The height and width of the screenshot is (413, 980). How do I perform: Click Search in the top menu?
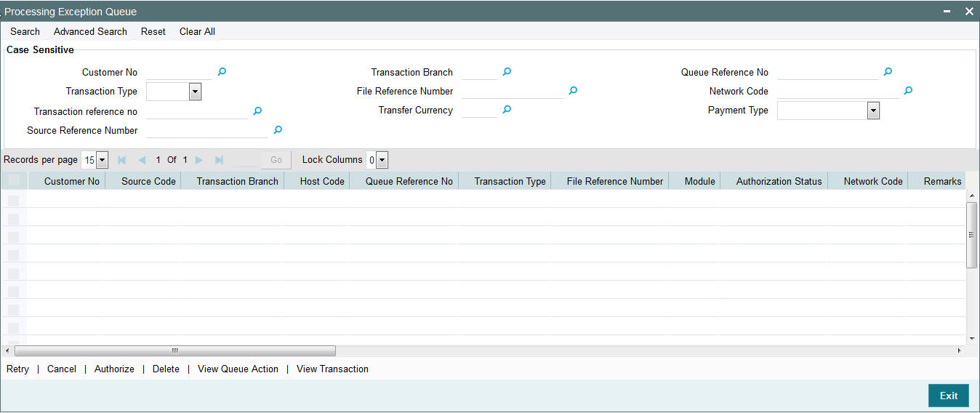25,31
